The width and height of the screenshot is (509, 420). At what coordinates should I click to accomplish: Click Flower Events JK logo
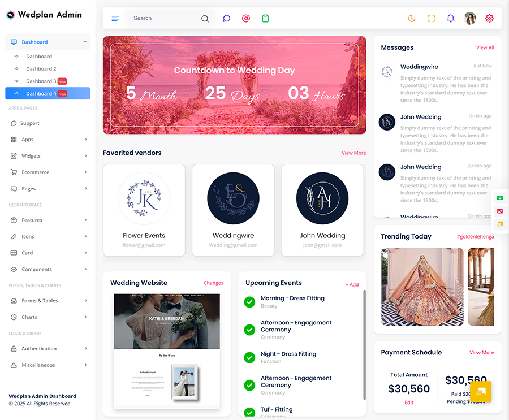(144, 198)
